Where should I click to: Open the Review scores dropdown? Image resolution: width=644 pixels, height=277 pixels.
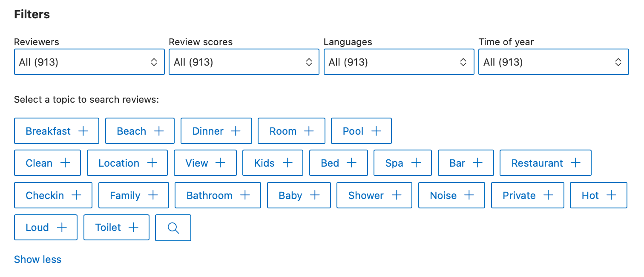(244, 62)
